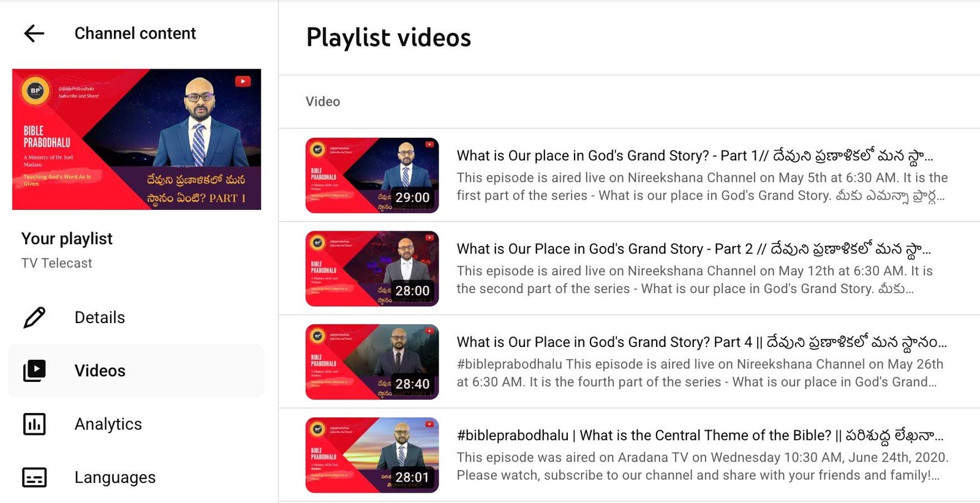This screenshot has width=980, height=503.
Task: Click the Part 1 description about May 5th
Action: tap(702, 187)
